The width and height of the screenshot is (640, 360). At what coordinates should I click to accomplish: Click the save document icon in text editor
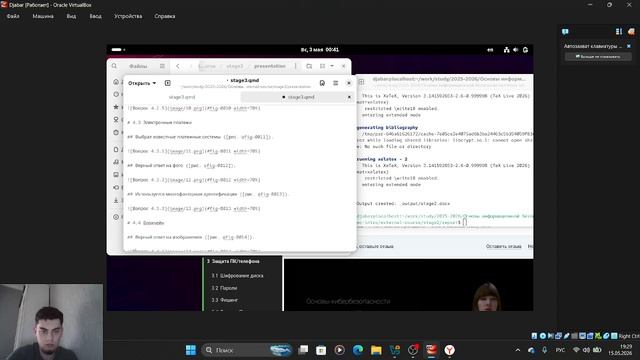322,83
